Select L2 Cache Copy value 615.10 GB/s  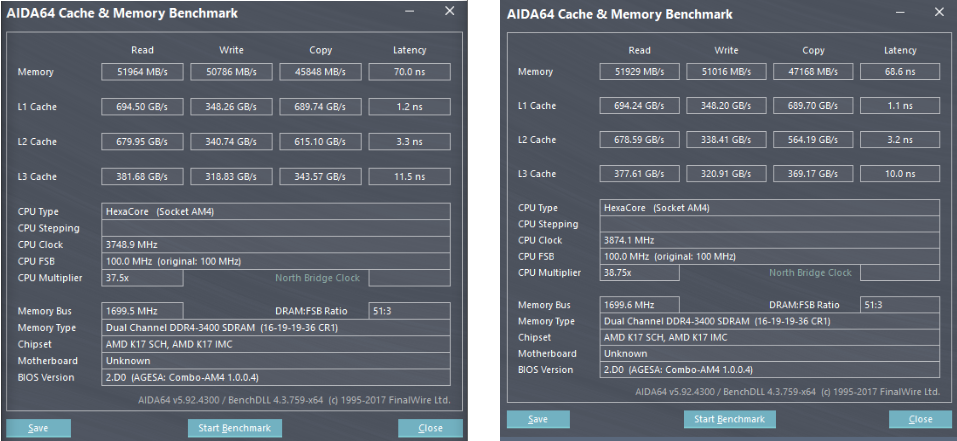click(320, 142)
